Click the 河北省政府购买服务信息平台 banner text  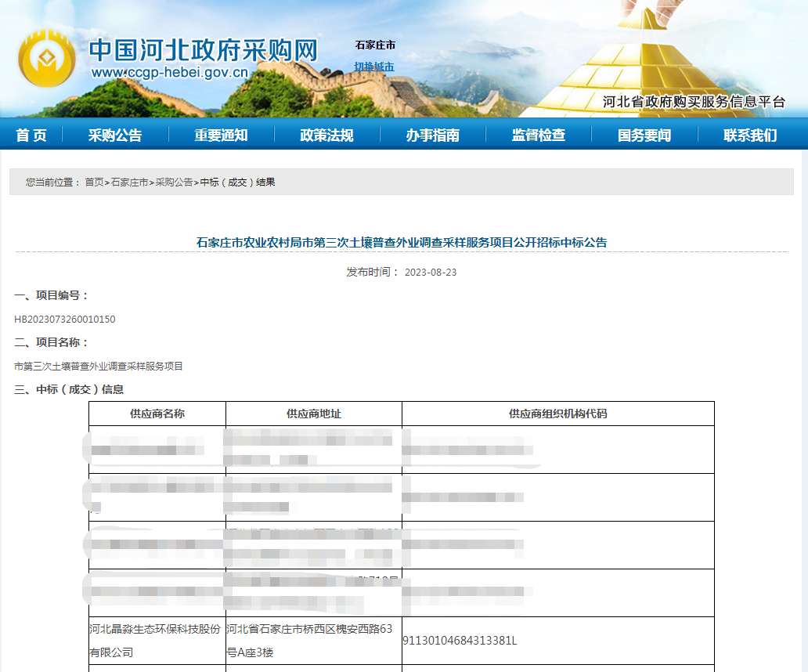pyautogui.click(x=694, y=102)
